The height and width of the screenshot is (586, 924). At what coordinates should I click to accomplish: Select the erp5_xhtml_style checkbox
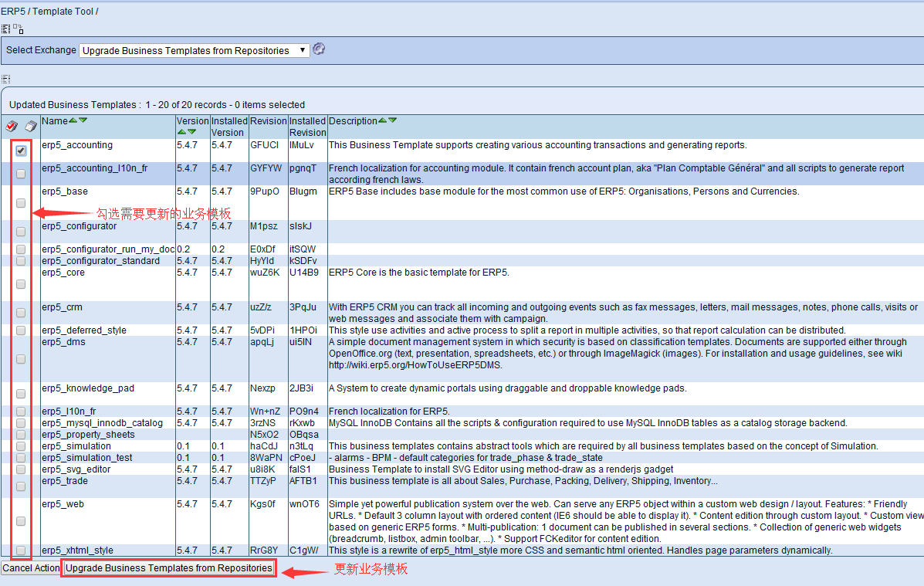pos(21,550)
